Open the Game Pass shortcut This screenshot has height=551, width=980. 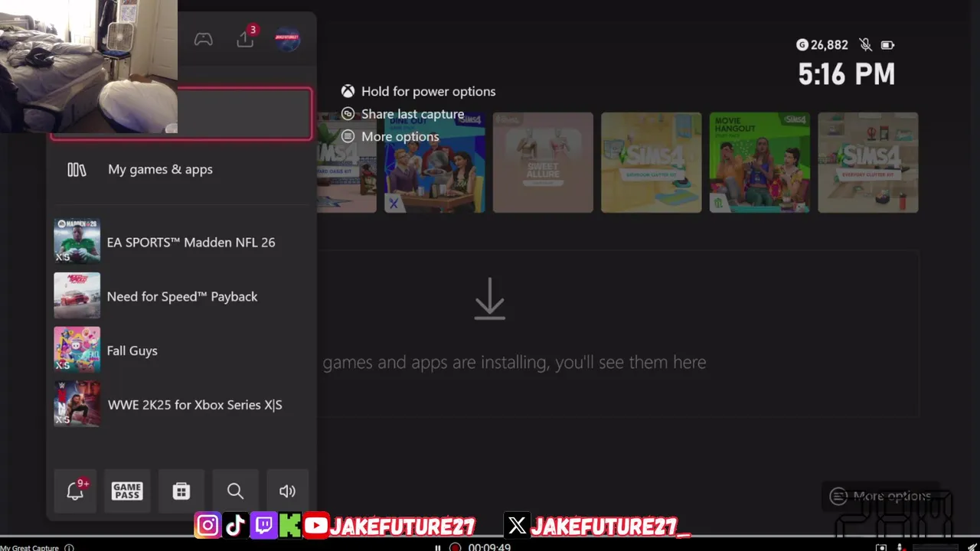tap(127, 491)
